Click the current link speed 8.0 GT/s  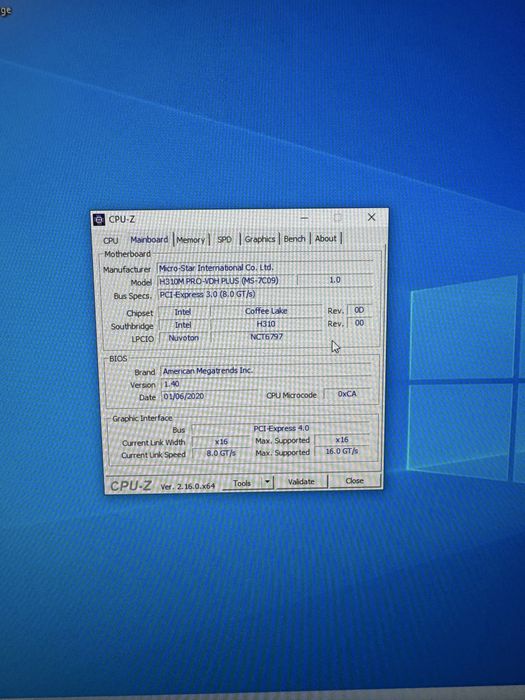221,454
